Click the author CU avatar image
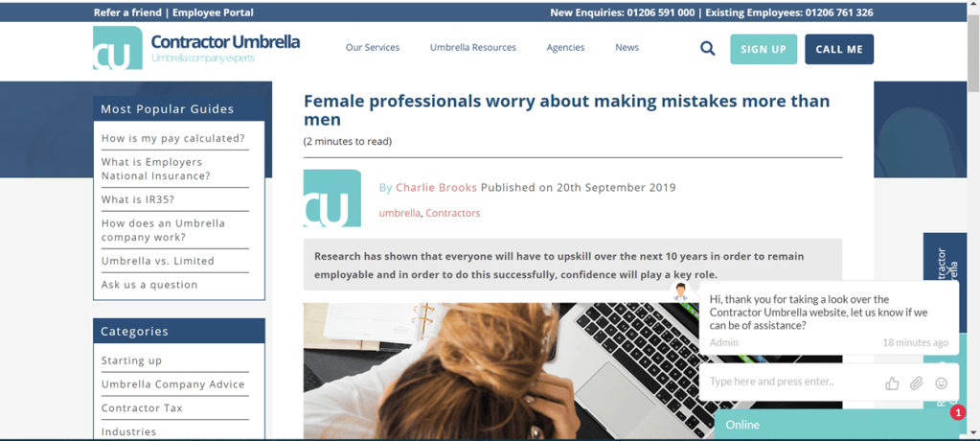The width and height of the screenshot is (980, 441). click(x=331, y=197)
